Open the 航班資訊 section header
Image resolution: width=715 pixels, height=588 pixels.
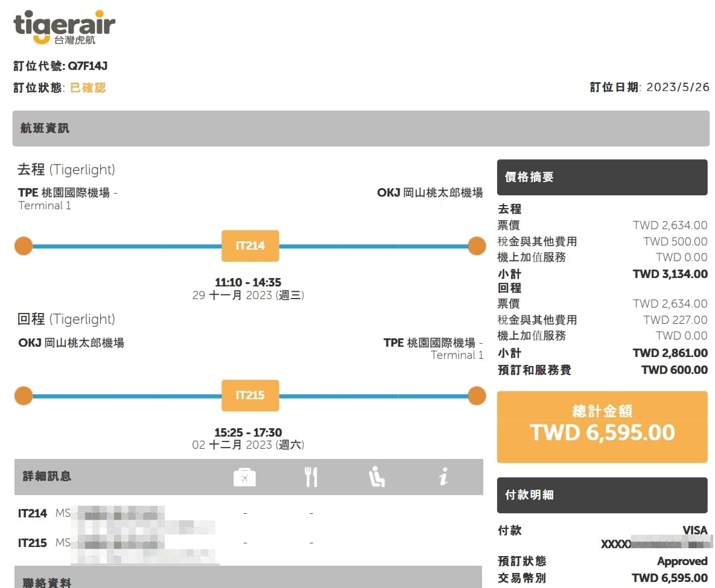pyautogui.click(x=361, y=128)
